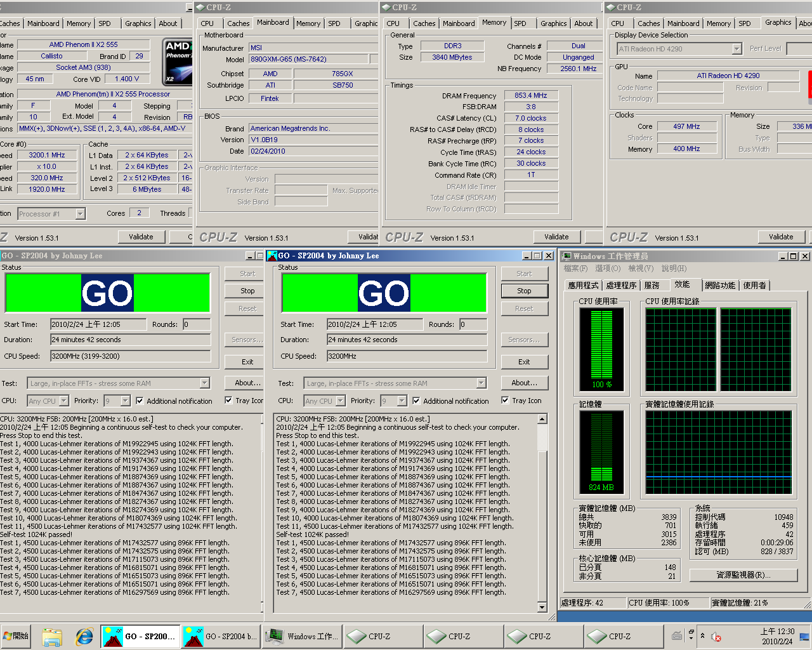Toggle Additional notification in the left SP2004 window

coord(174,401)
